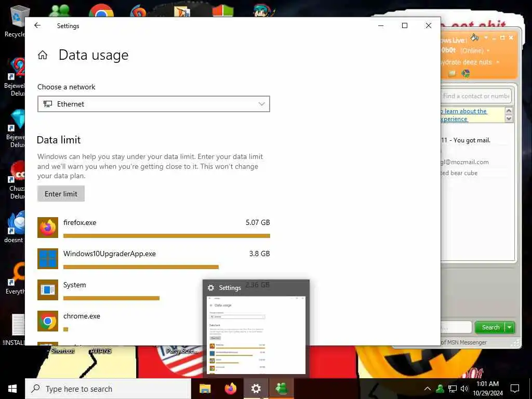Click the Search button in Messenger
The width and height of the screenshot is (532, 399).
click(490, 327)
